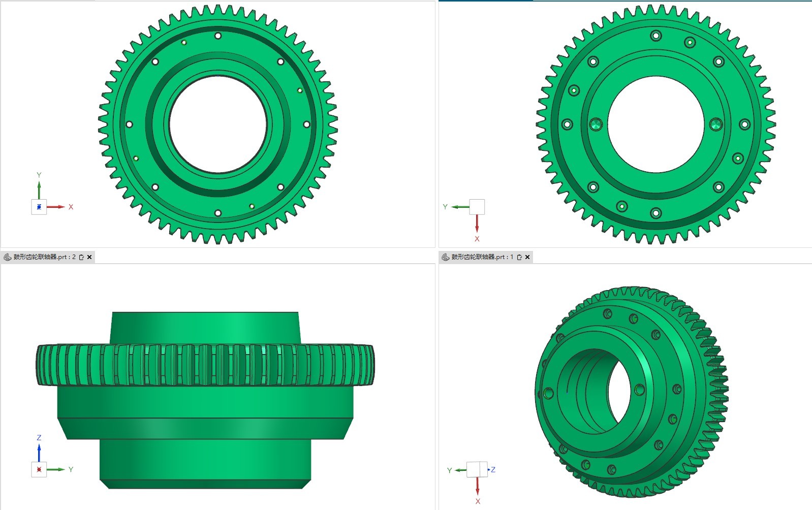Undock the 鼓形齿轮联轴器.prt : 1 window
This screenshot has width=812, height=510.
[519, 257]
